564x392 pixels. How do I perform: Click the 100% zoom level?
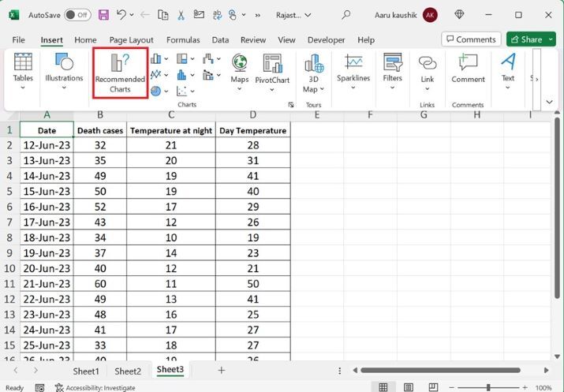click(543, 388)
